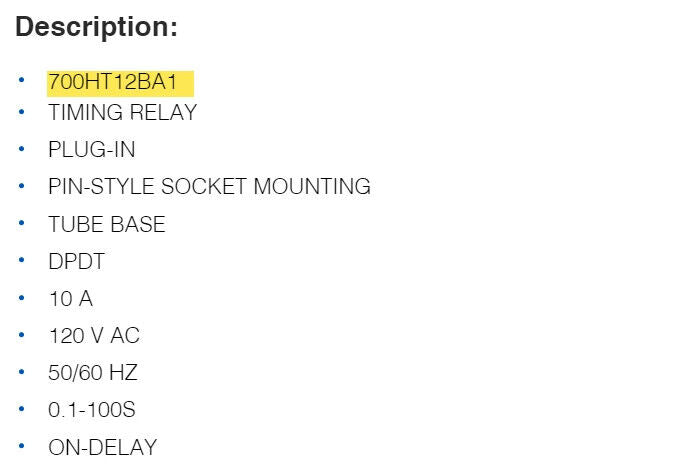Viewport: 685px width, 467px height.
Task: Click the highlighted 700HT12BA1 part number
Action: 113,82
